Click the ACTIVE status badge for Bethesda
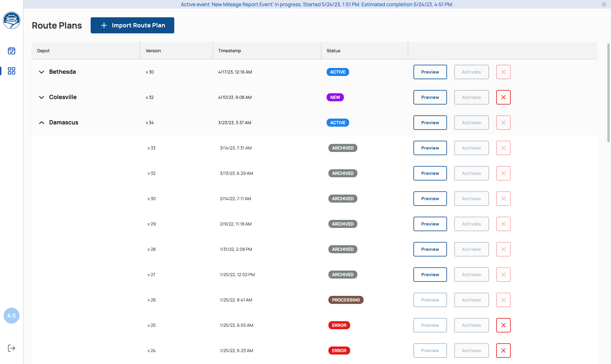The image size is (611, 364). pyautogui.click(x=338, y=72)
